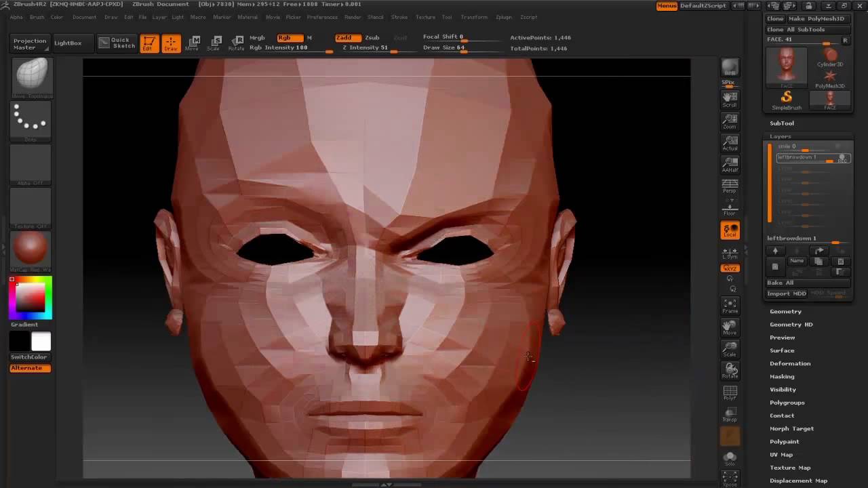
Task: Toggle PolyF polyframe display
Action: [x=730, y=392]
